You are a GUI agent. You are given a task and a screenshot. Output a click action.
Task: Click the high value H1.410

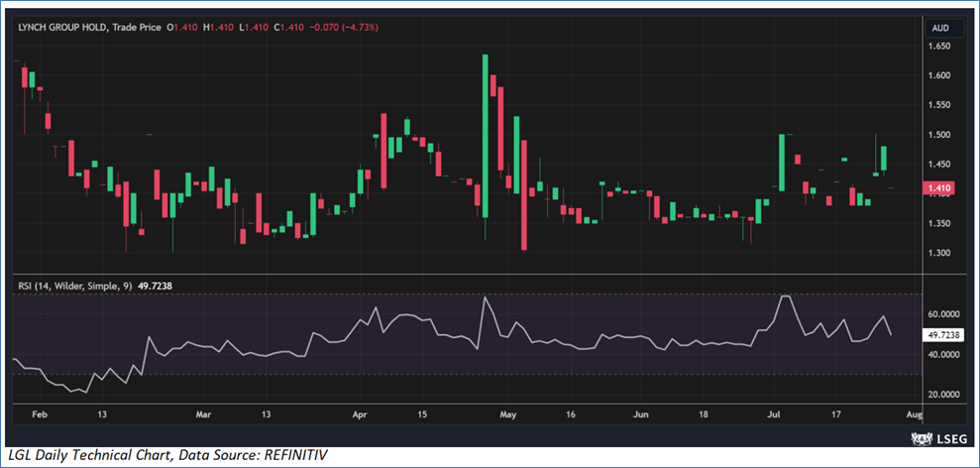click(218, 28)
